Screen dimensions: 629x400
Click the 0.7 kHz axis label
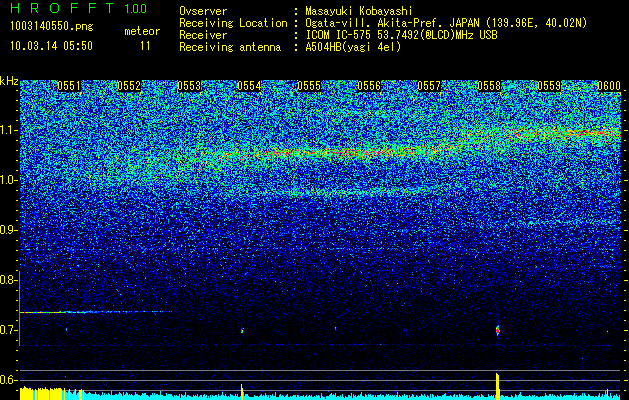click(x=8, y=330)
